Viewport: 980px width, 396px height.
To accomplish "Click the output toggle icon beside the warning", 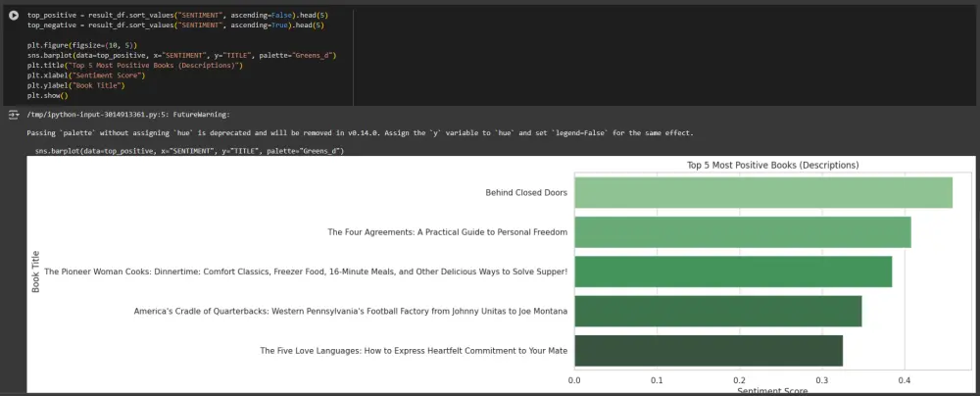I will point(14,115).
